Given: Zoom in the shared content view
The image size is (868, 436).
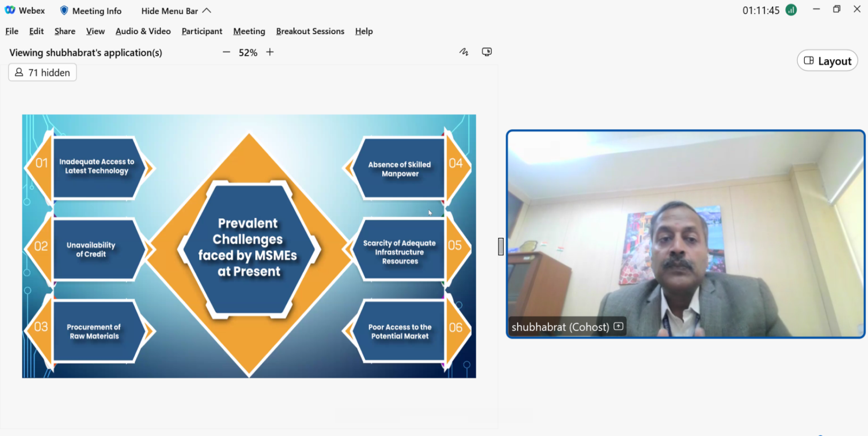Looking at the screenshot, I should pyautogui.click(x=270, y=52).
